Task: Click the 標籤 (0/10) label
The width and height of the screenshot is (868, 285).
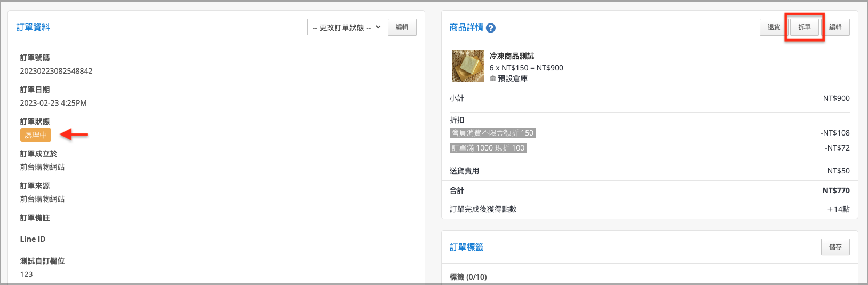Action: [468, 277]
